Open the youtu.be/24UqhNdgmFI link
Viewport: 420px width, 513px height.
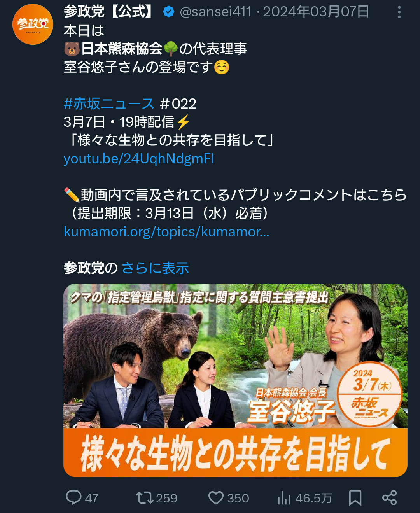pyautogui.click(x=139, y=159)
